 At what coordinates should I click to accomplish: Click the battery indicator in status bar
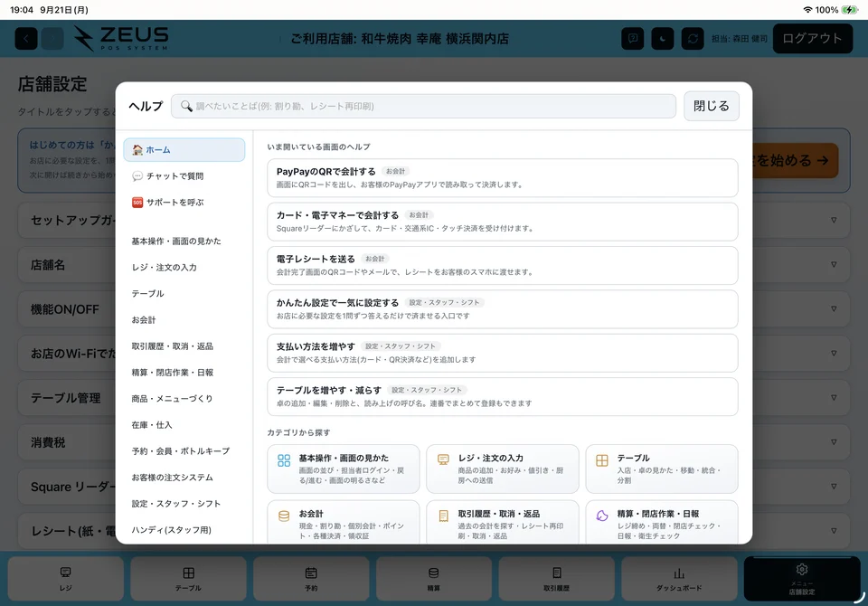[x=849, y=9]
